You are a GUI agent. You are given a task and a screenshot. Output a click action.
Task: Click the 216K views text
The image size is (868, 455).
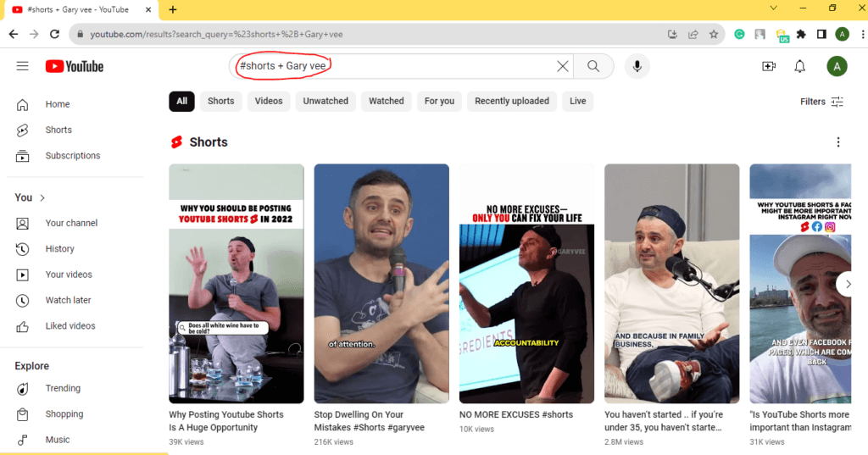click(x=333, y=442)
